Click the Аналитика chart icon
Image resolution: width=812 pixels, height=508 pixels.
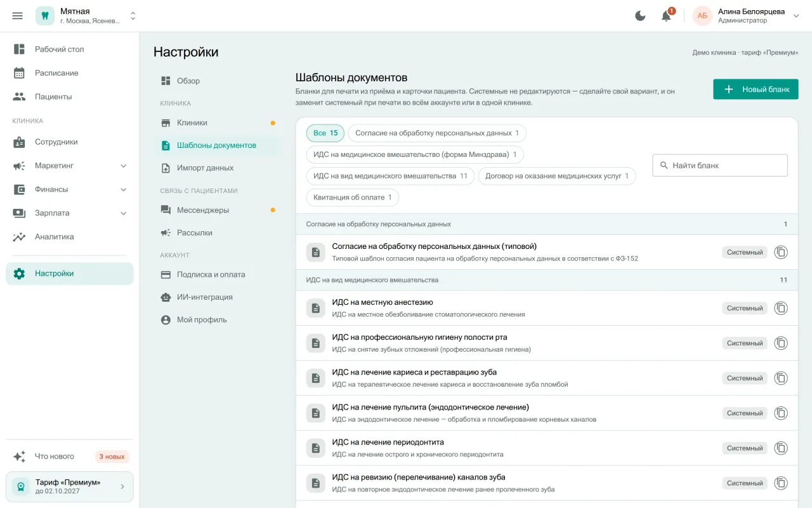click(19, 237)
